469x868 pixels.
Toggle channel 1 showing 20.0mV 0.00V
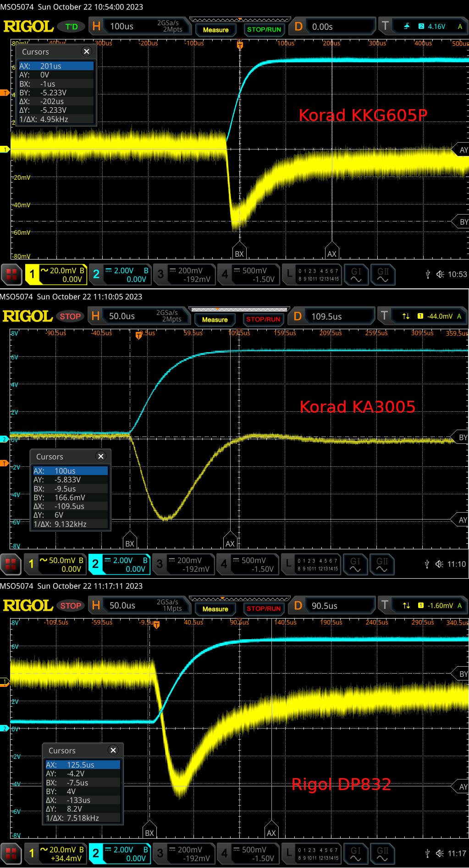point(56,274)
